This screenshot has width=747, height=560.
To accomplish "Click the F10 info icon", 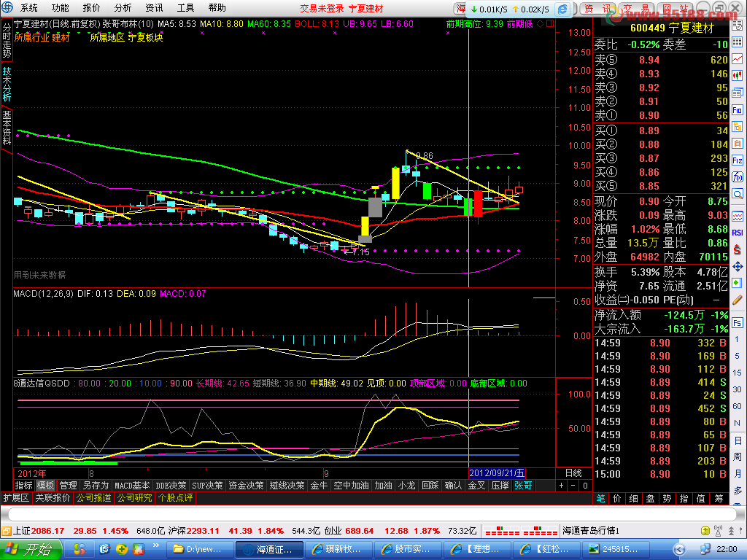I will coord(738,110).
